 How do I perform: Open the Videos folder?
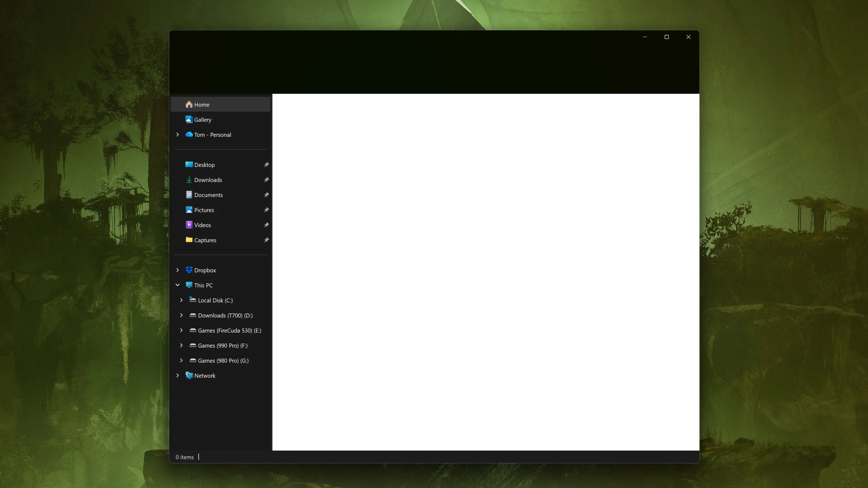202,225
